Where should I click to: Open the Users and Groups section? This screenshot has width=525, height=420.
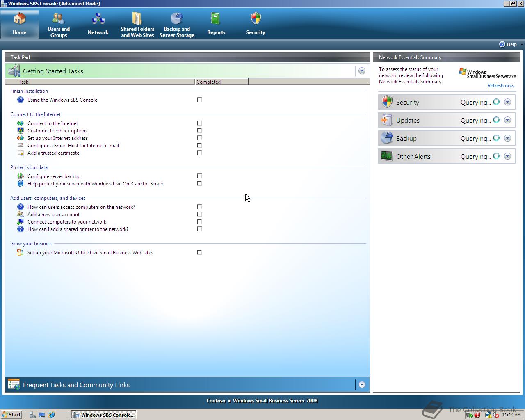click(59, 25)
